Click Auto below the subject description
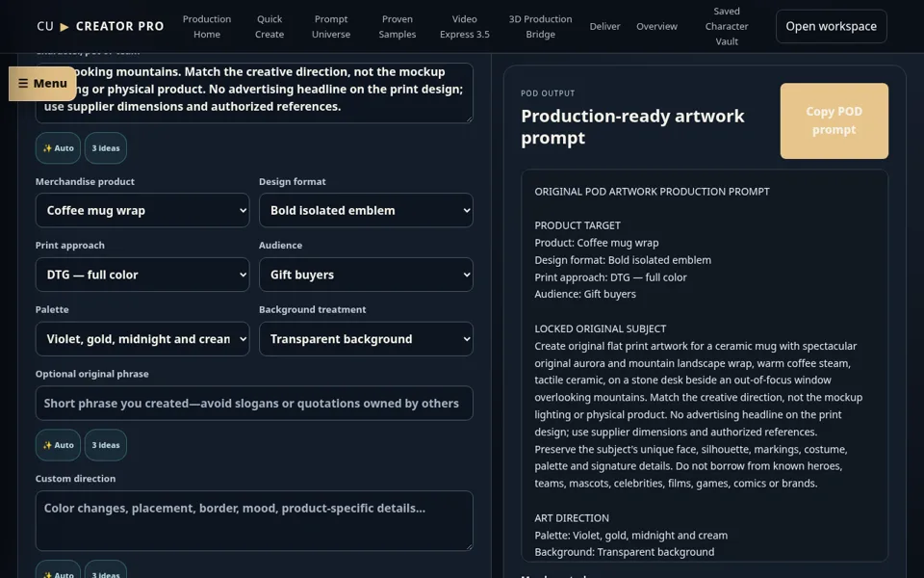Viewport: 924px width, 578px height. (59, 148)
